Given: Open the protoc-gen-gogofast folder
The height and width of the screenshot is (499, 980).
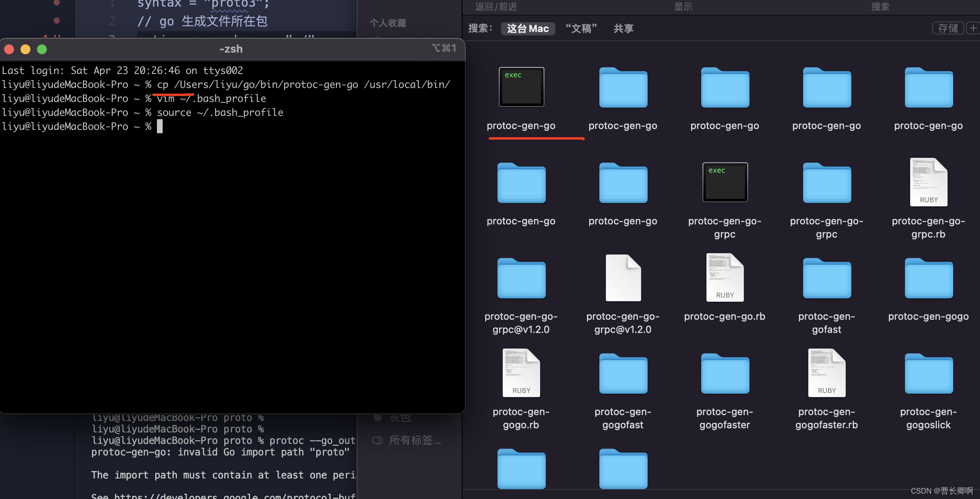Looking at the screenshot, I should click(623, 374).
